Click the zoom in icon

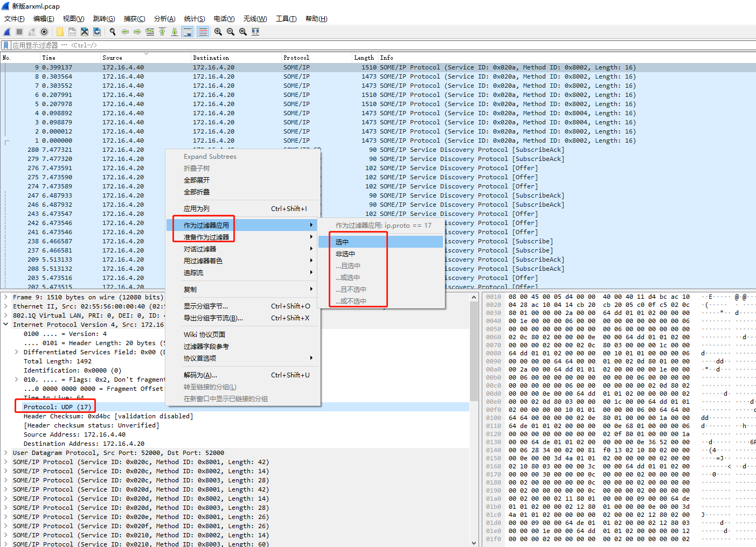[218, 32]
